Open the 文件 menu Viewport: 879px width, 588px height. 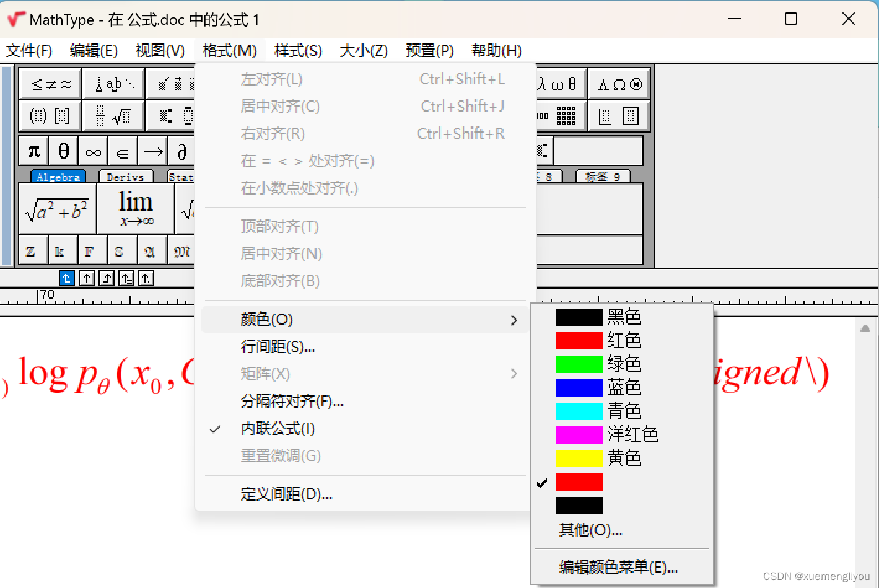tap(28, 51)
